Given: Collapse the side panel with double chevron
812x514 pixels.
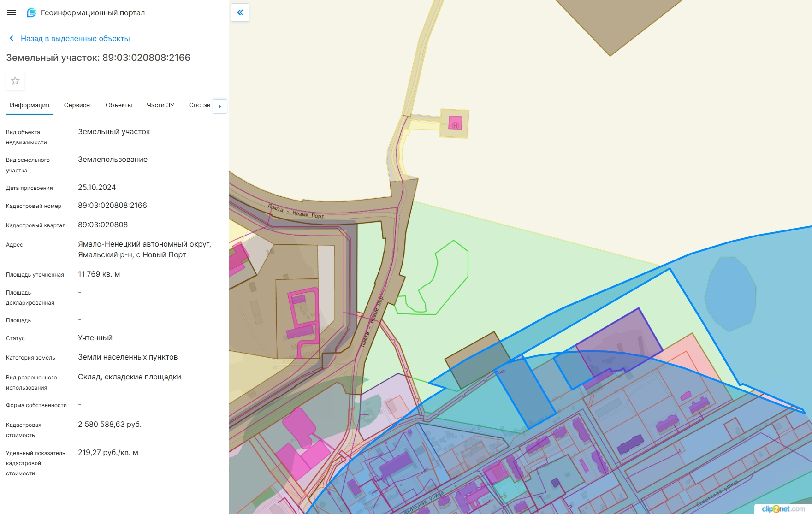Looking at the screenshot, I should tap(240, 12).
